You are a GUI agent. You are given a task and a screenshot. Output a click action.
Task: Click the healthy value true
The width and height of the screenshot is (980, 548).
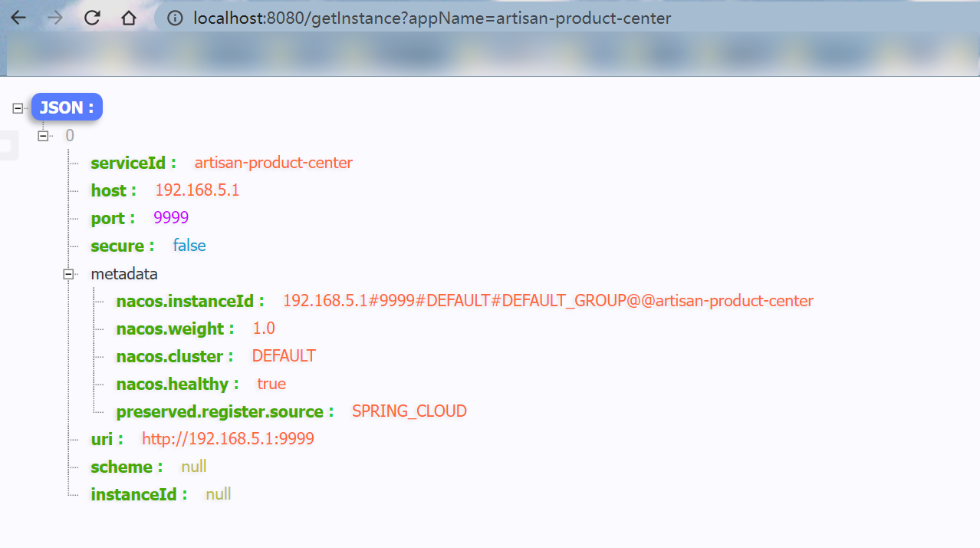pyautogui.click(x=271, y=384)
